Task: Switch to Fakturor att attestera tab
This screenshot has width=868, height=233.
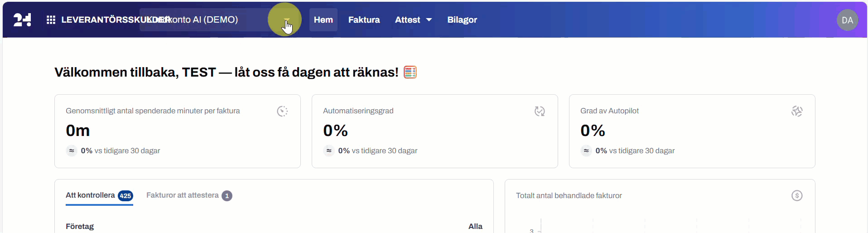Action: pyautogui.click(x=182, y=195)
